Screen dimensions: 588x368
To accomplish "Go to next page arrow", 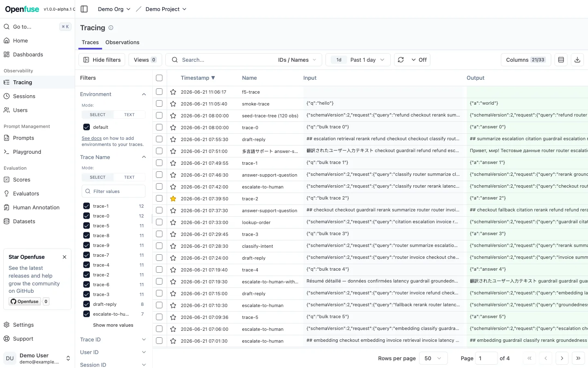I will point(562,358).
